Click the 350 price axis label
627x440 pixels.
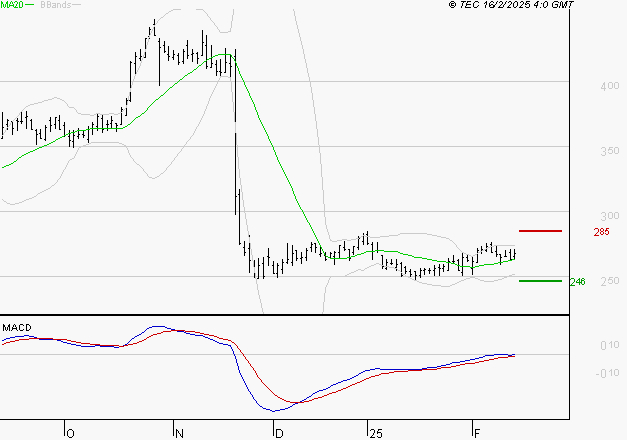click(x=610, y=151)
